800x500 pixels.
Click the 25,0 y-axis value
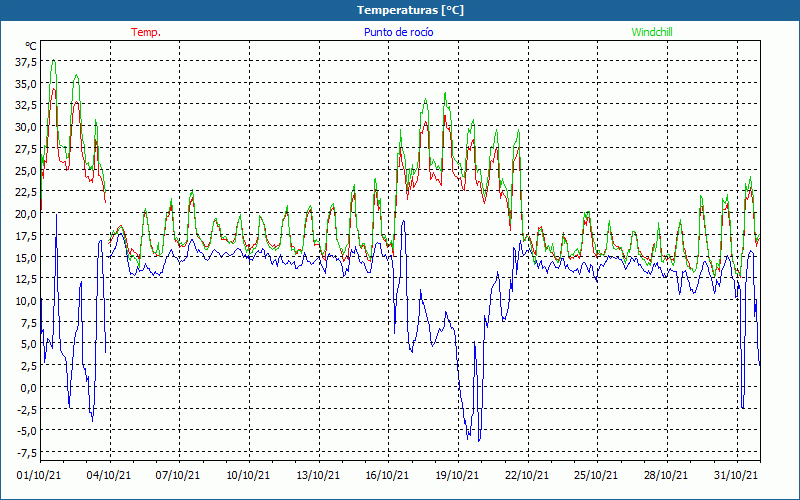pyautogui.click(x=27, y=170)
